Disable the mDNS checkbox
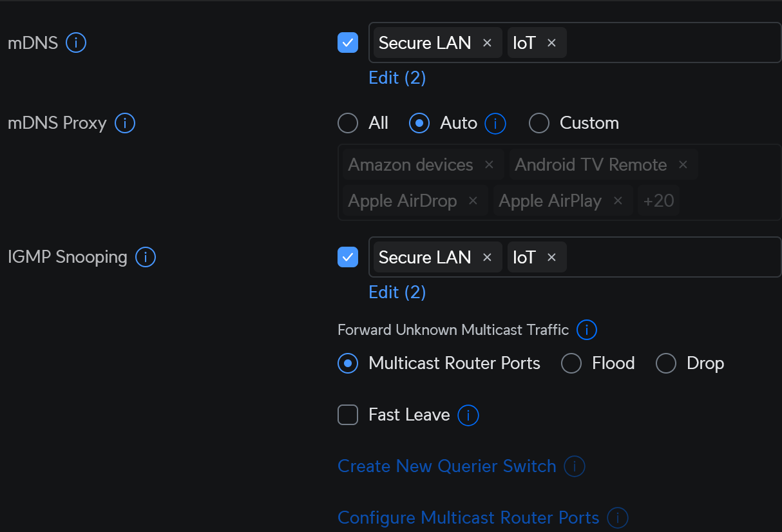This screenshot has width=782, height=532. [348, 43]
